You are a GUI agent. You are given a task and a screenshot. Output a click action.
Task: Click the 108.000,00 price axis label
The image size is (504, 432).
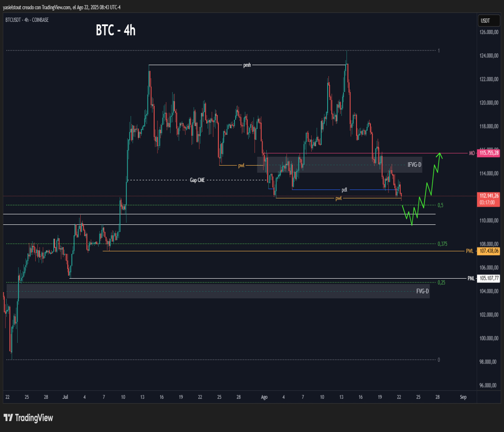tap(489, 244)
